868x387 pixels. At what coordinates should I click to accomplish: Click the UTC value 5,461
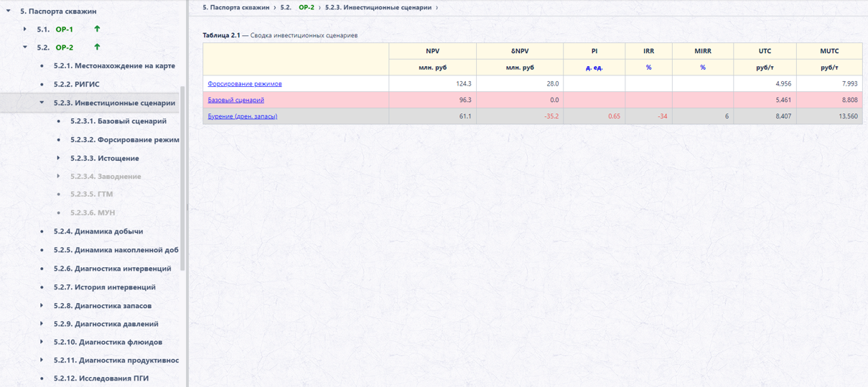pyautogui.click(x=783, y=100)
